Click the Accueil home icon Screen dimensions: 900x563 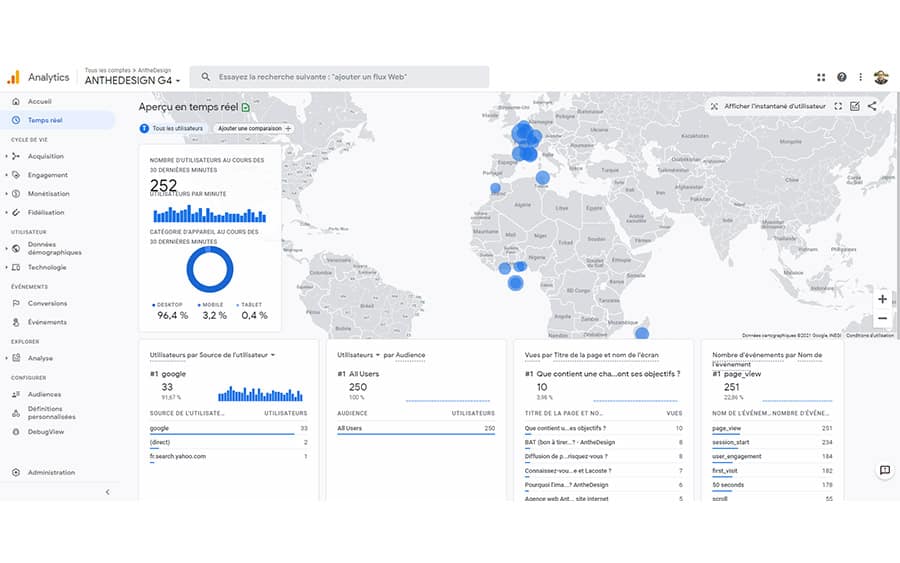pyautogui.click(x=16, y=102)
